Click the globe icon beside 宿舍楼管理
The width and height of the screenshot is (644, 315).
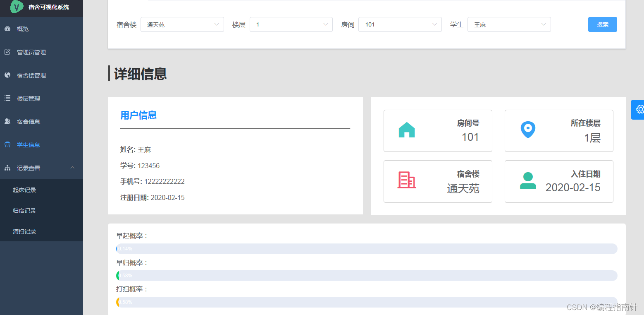7,75
